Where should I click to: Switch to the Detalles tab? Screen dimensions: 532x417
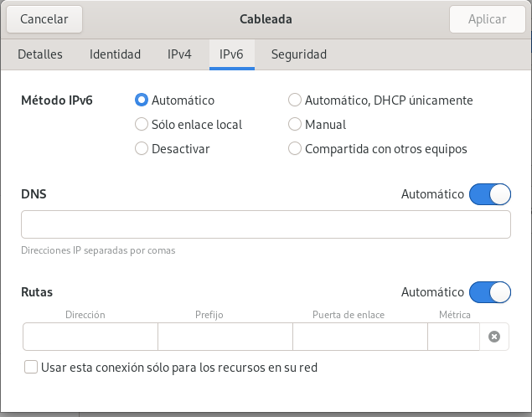40,54
